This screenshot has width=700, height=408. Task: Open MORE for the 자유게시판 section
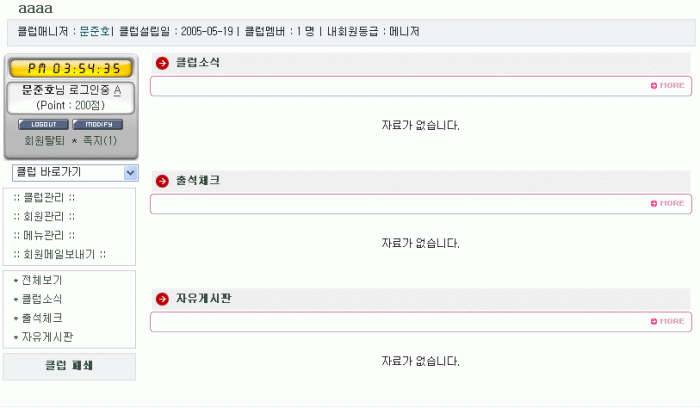coord(668,322)
